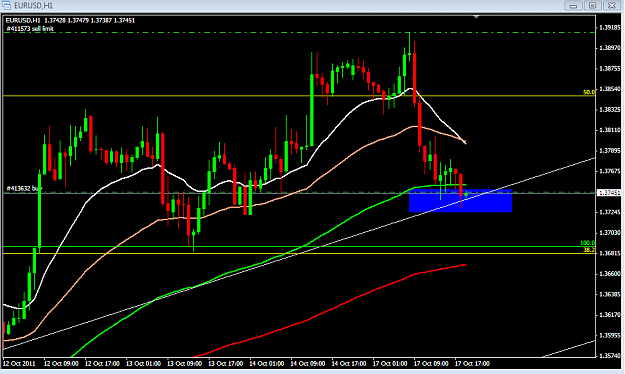The image size is (625, 374).
Task: Click the 17 Oct 17:00 time label
Action: [472, 364]
